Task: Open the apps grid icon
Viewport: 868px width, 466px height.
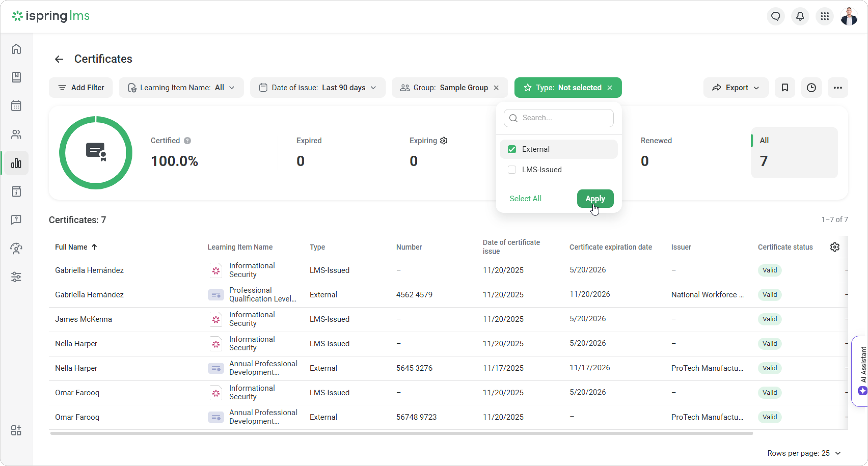Action: point(824,16)
